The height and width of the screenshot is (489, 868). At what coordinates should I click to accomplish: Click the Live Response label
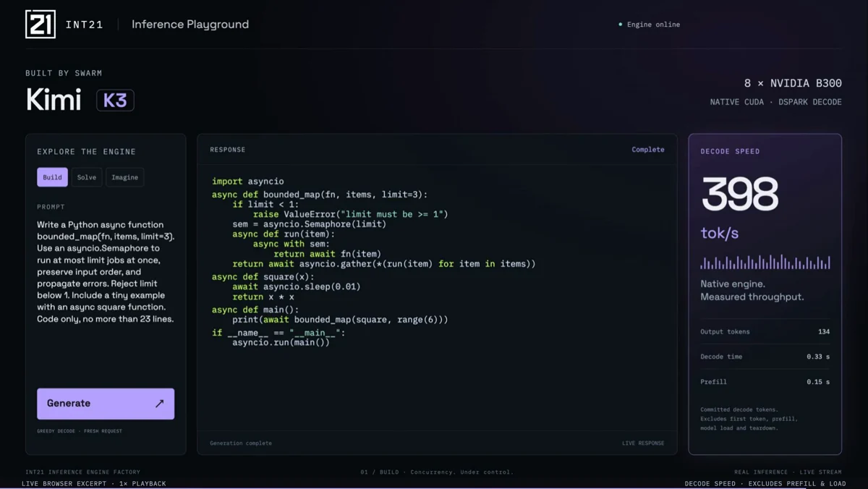643,443
